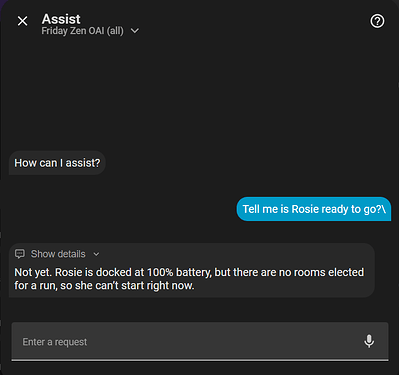Expand the Show details chevron arrow
This screenshot has width=399, height=375.
[96, 254]
